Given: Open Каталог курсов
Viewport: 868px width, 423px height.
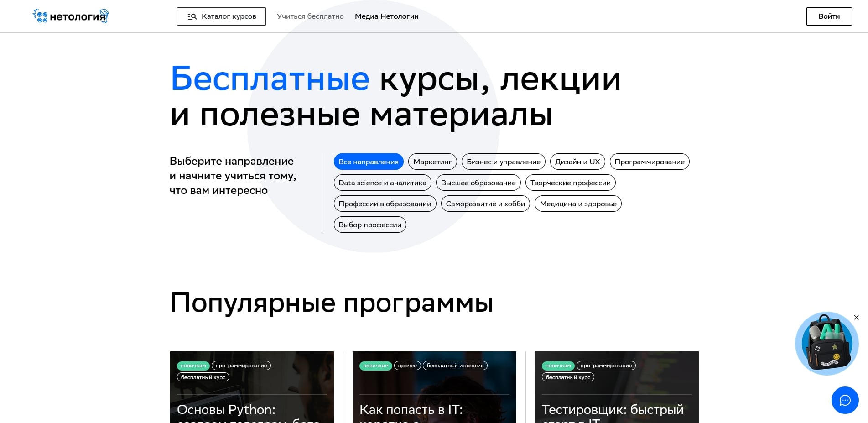Looking at the screenshot, I should tap(221, 16).
